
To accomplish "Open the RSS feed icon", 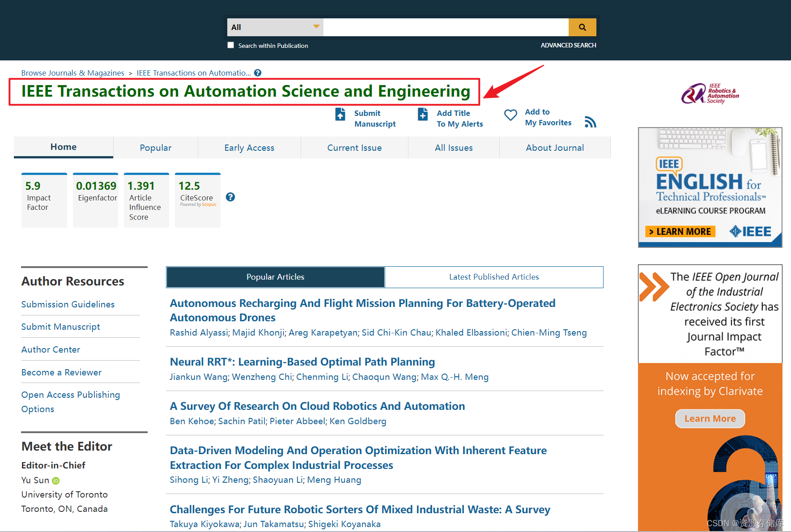I will [x=591, y=122].
